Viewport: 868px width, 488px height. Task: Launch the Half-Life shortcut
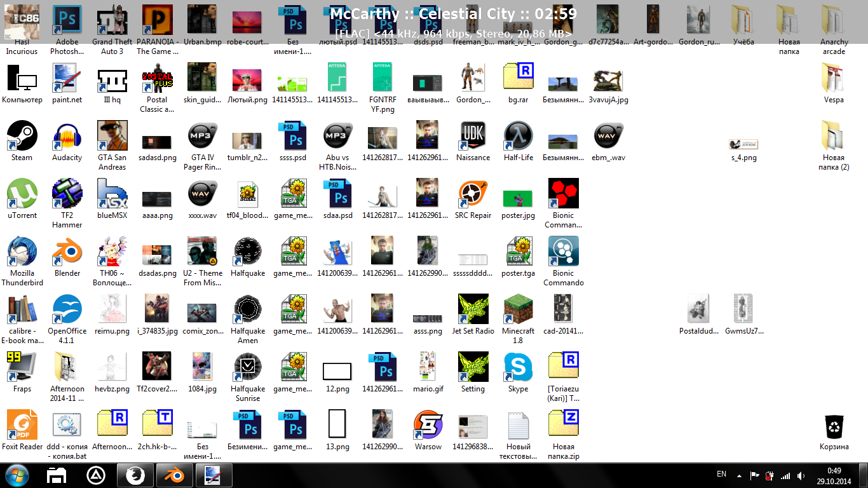click(518, 137)
